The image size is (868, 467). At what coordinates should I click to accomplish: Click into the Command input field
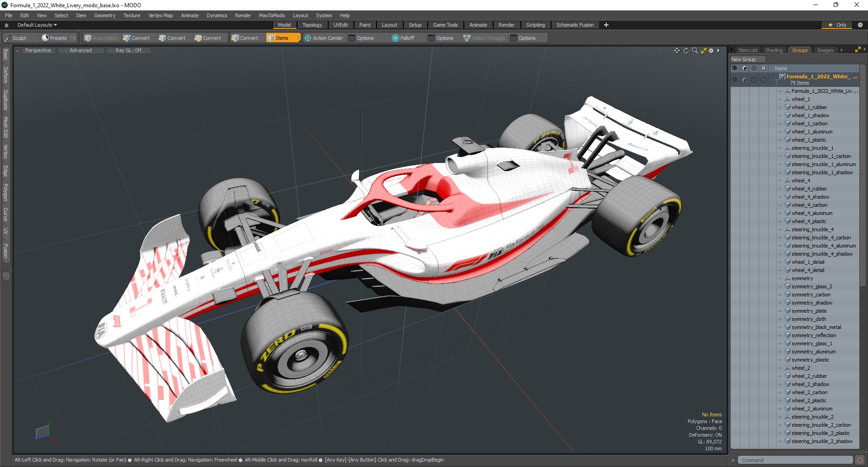click(x=795, y=460)
